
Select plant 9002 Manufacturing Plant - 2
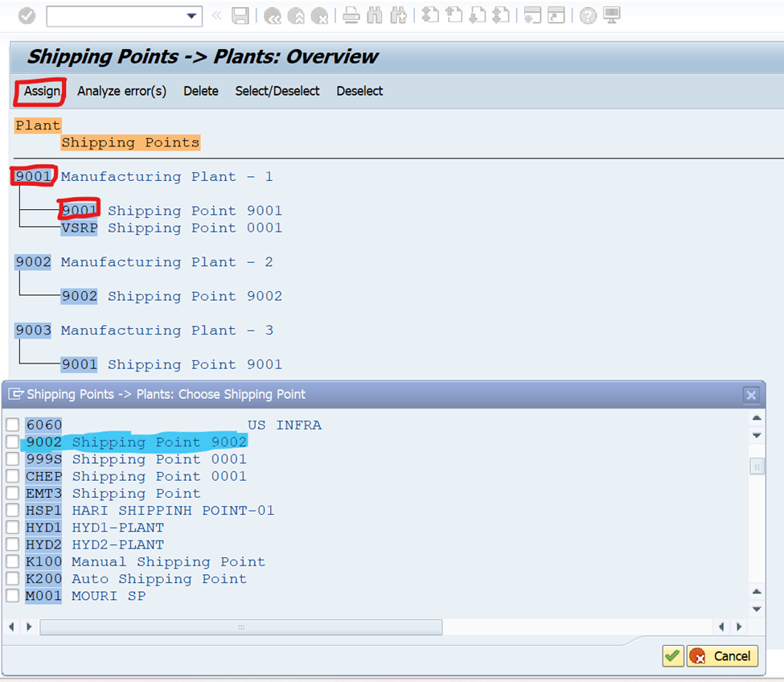click(33, 262)
